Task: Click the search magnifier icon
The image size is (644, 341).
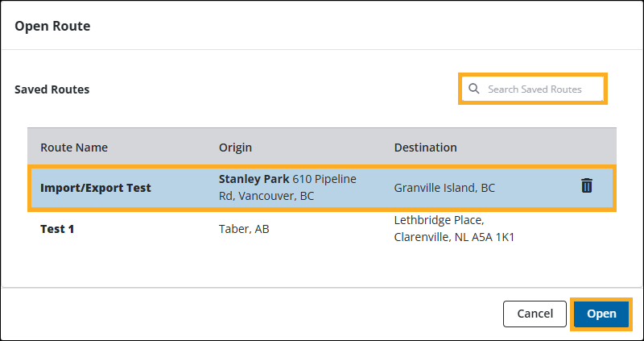Action: coord(474,89)
